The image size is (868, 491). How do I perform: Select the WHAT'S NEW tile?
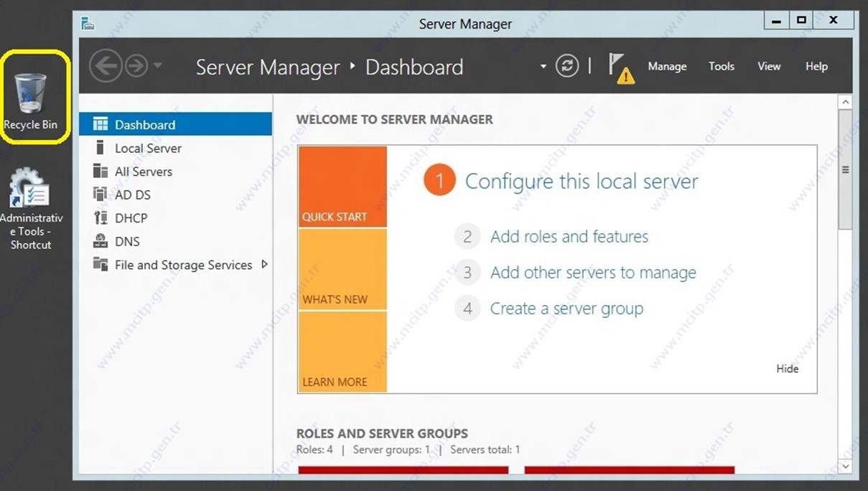[x=342, y=269]
